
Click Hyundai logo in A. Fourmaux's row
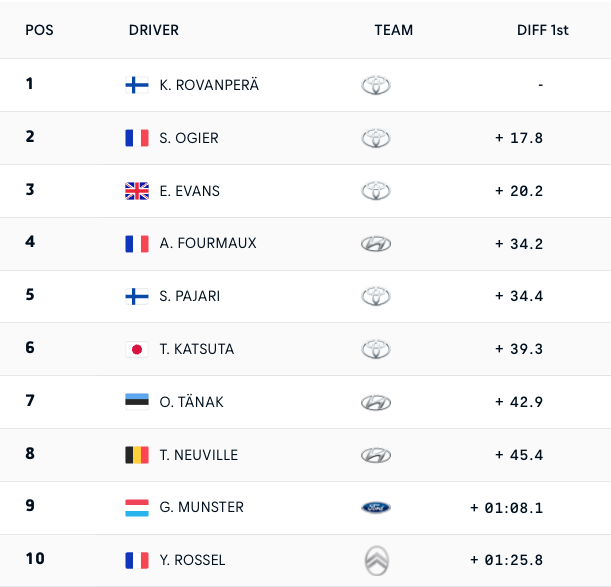pyautogui.click(x=376, y=244)
